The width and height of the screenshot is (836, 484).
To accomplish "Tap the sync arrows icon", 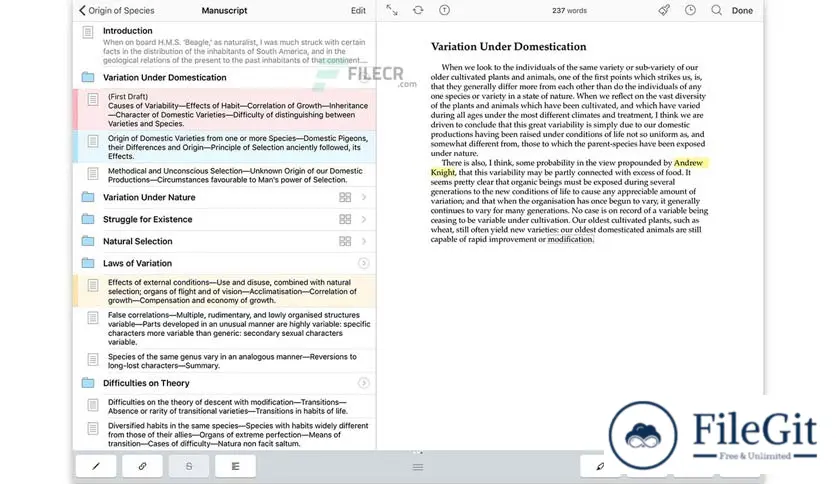I will (x=418, y=10).
